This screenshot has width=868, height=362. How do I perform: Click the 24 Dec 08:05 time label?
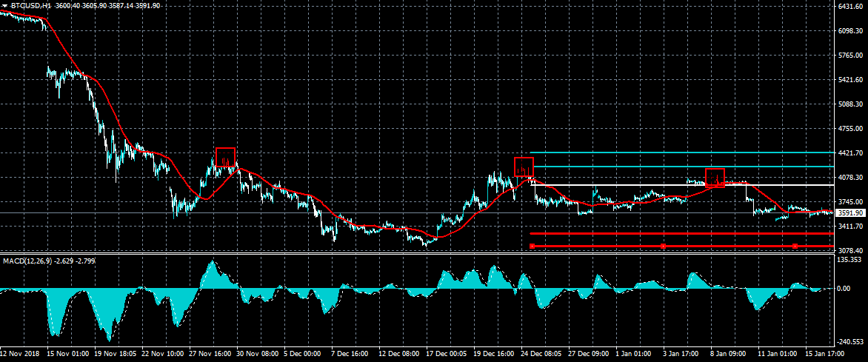pyautogui.click(x=541, y=353)
